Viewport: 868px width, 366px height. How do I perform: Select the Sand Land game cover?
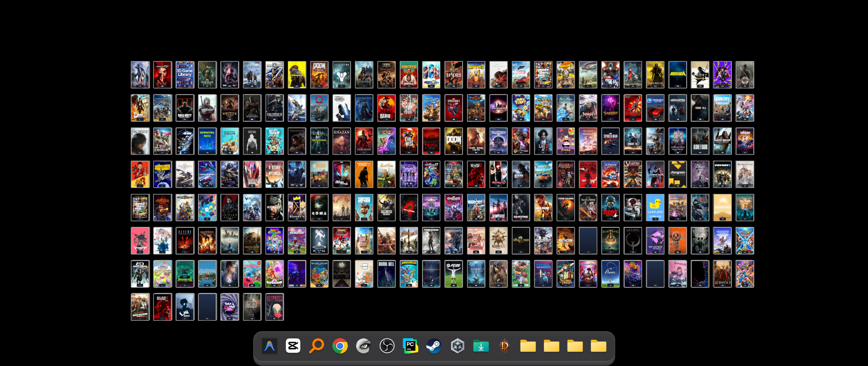tap(431, 108)
